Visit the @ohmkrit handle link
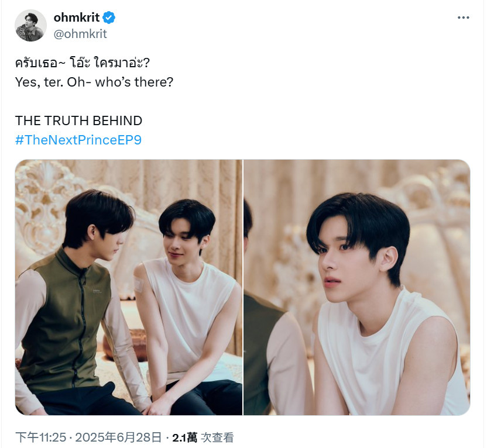This screenshot has height=448, width=487. click(x=80, y=34)
